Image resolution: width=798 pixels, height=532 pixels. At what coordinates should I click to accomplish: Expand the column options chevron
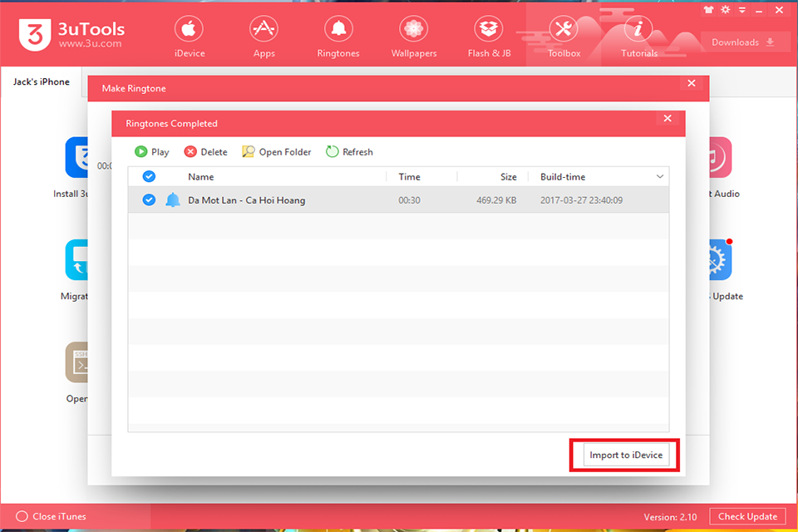tap(659, 177)
